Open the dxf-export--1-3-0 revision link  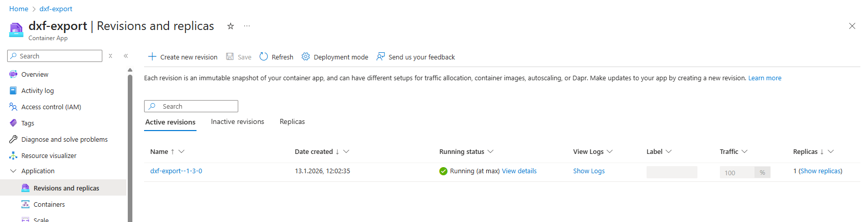(x=176, y=171)
